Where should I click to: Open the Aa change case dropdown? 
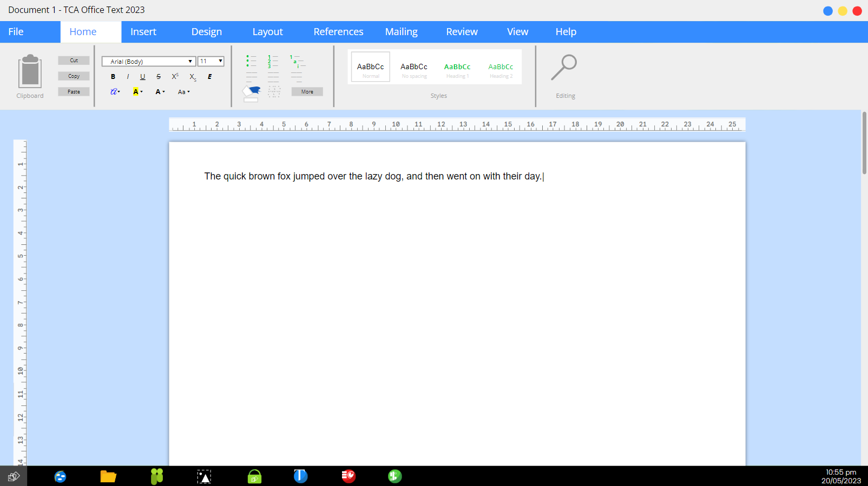click(184, 92)
